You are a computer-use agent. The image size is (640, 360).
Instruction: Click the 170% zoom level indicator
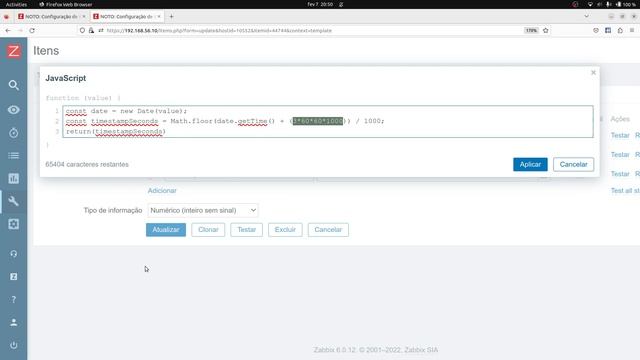pyautogui.click(x=531, y=31)
